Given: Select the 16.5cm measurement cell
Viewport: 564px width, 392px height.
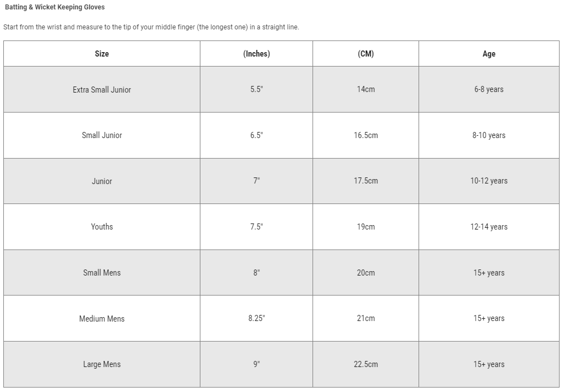Looking at the screenshot, I should point(366,135).
